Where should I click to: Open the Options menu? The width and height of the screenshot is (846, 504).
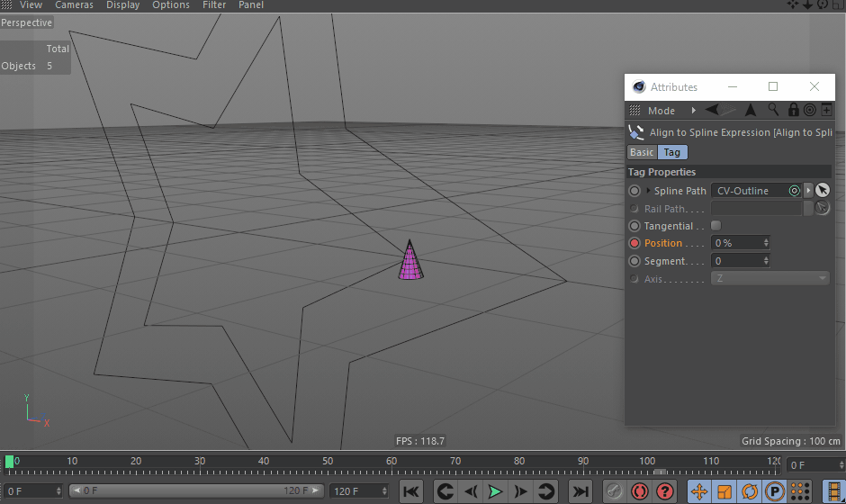coord(170,4)
